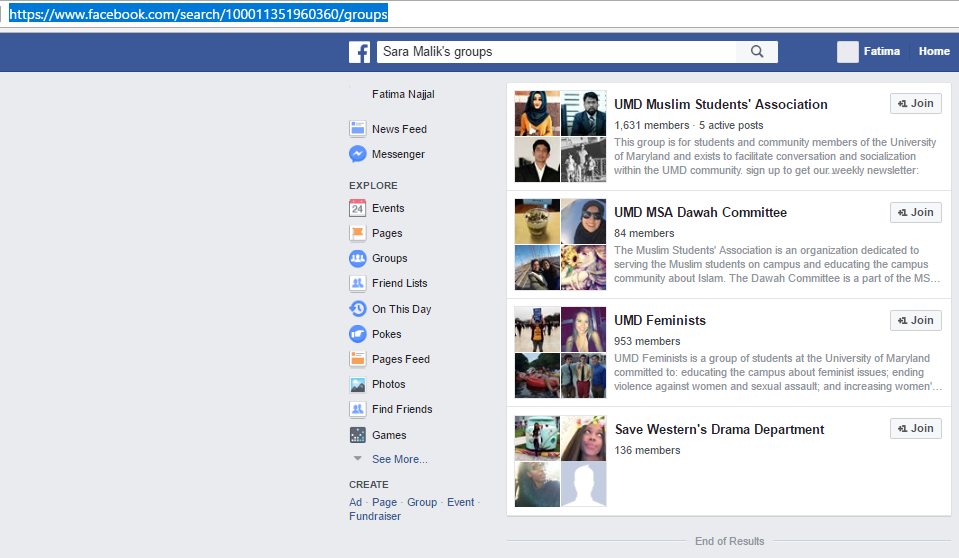Click the search field with Sara Malik's groups
The width and height of the screenshot is (959, 558).
tap(555, 52)
